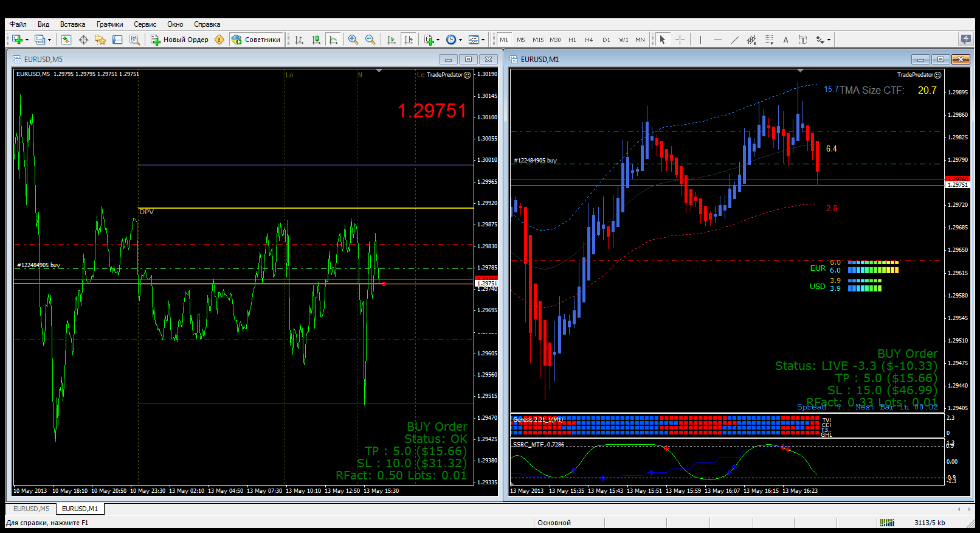Draw a horizontal line tool

pos(718,40)
